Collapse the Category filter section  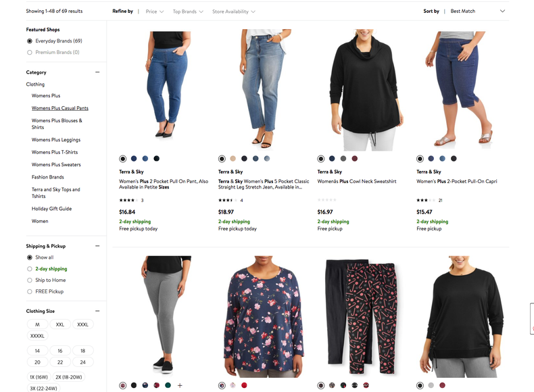[97, 72]
